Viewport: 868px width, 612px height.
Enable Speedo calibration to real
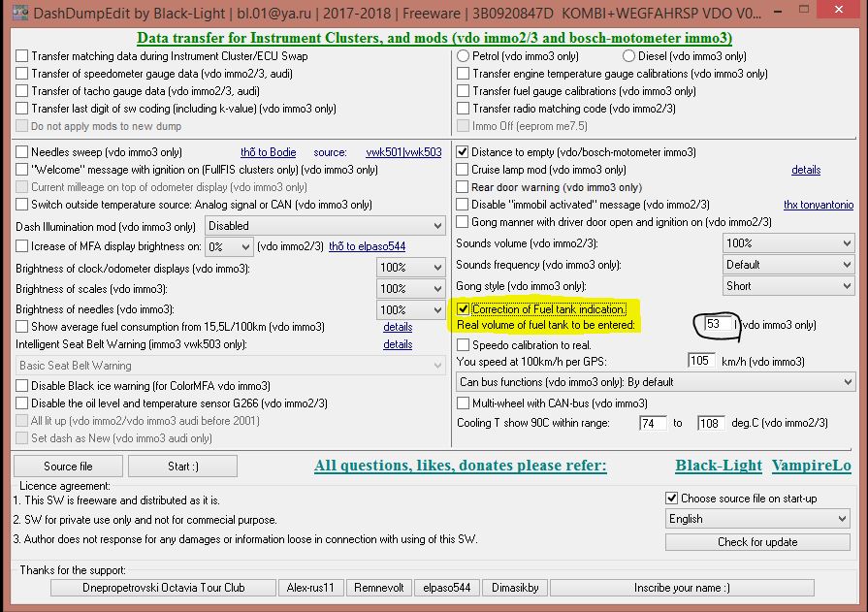click(463, 345)
